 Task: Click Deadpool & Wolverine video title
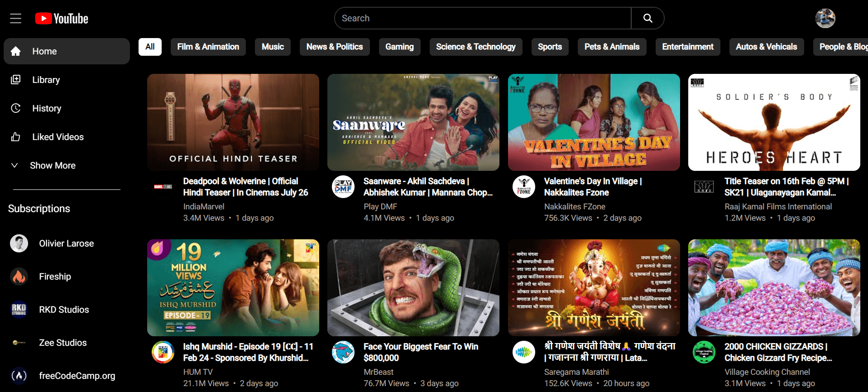245,187
